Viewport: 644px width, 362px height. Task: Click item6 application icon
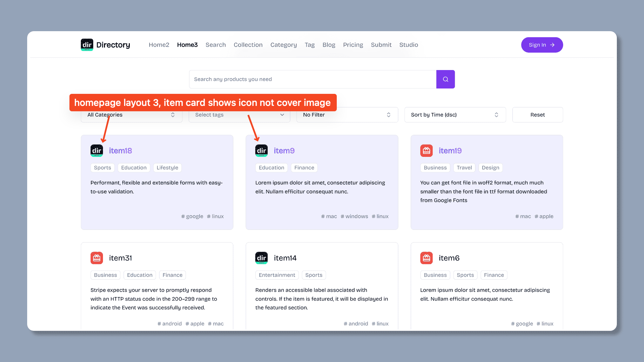(x=426, y=258)
